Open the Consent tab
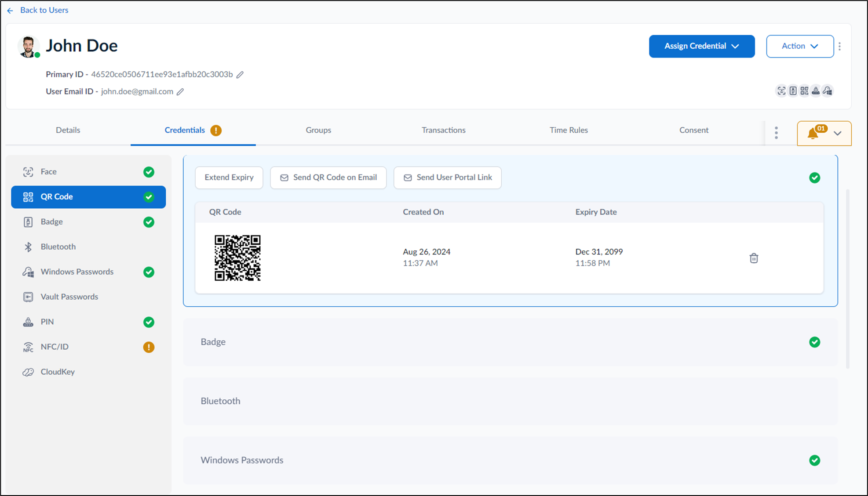868x496 pixels. [x=694, y=130]
